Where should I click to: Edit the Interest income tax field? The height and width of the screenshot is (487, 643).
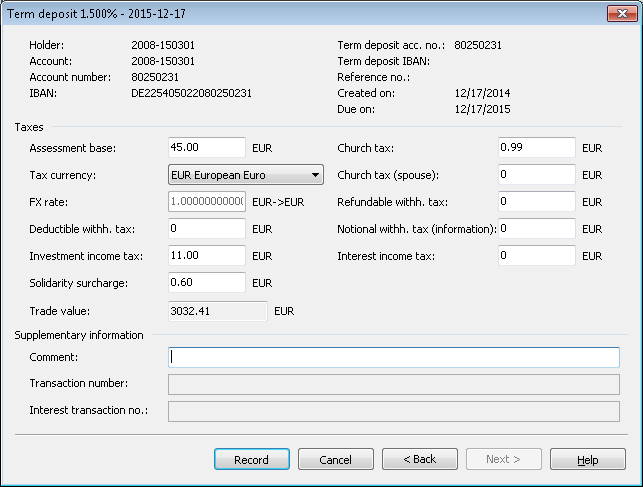pyautogui.click(x=536, y=256)
